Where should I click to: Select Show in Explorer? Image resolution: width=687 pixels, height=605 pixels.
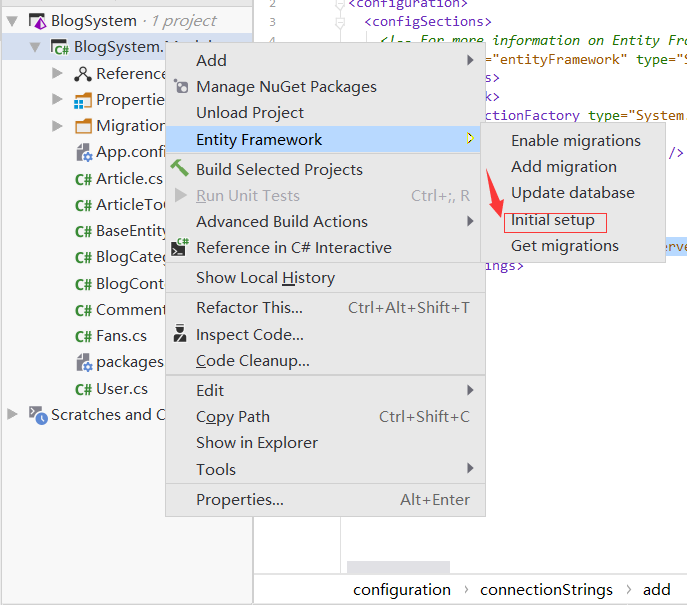point(325,443)
